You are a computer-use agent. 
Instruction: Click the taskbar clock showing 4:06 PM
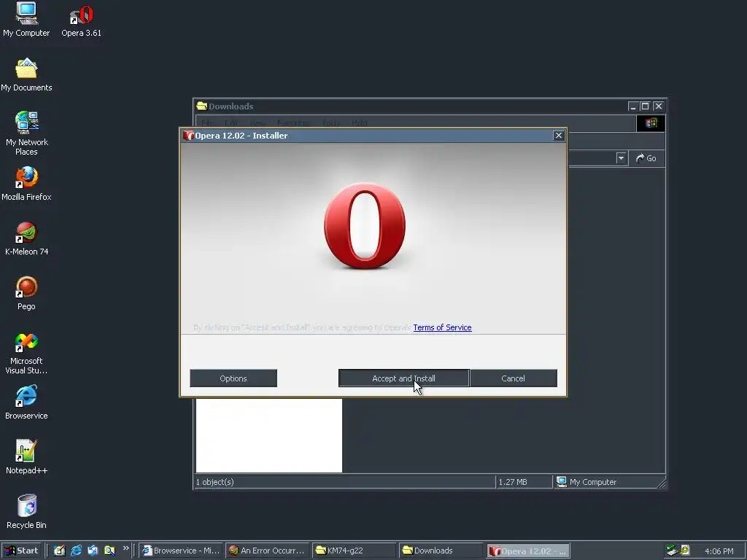coord(719,551)
